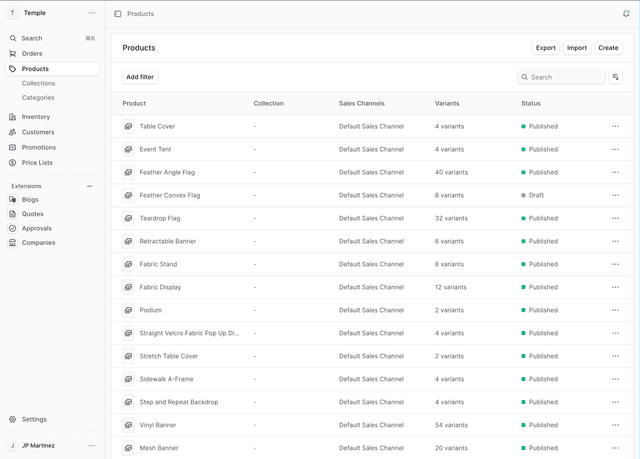Click the Customers sidebar icon
Screen dimensions: 640x459
click(13, 132)
